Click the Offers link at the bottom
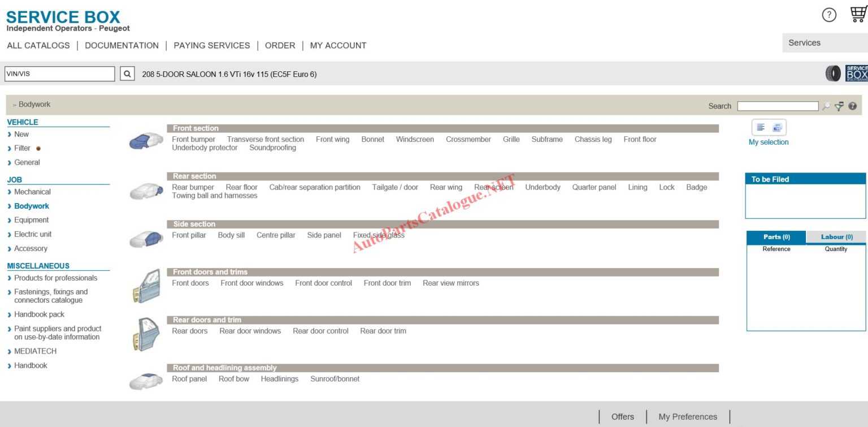 point(622,416)
